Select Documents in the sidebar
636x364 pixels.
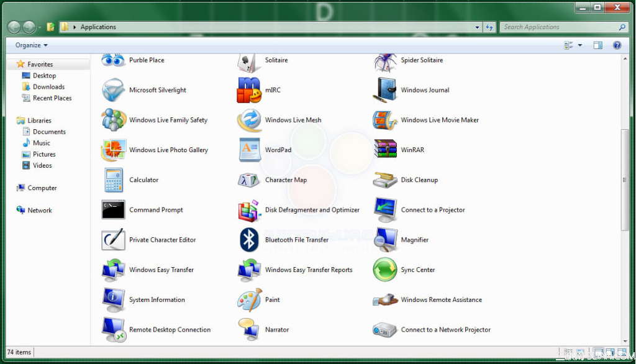tap(50, 131)
